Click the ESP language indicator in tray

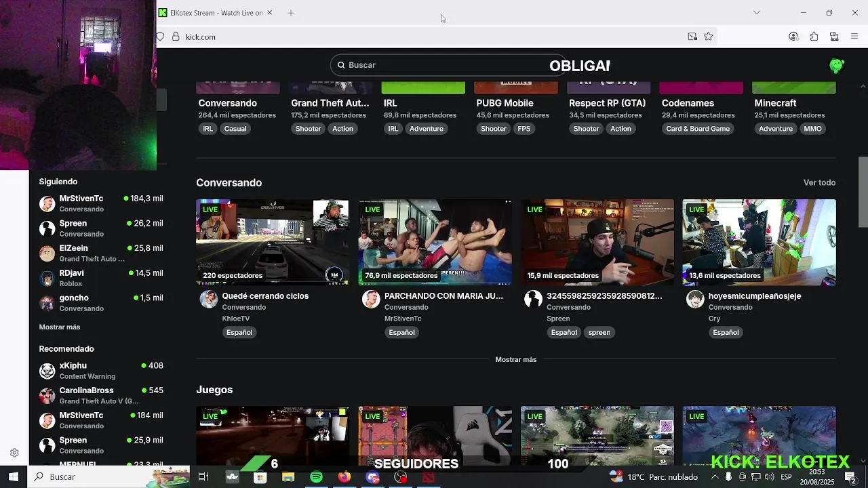786,476
